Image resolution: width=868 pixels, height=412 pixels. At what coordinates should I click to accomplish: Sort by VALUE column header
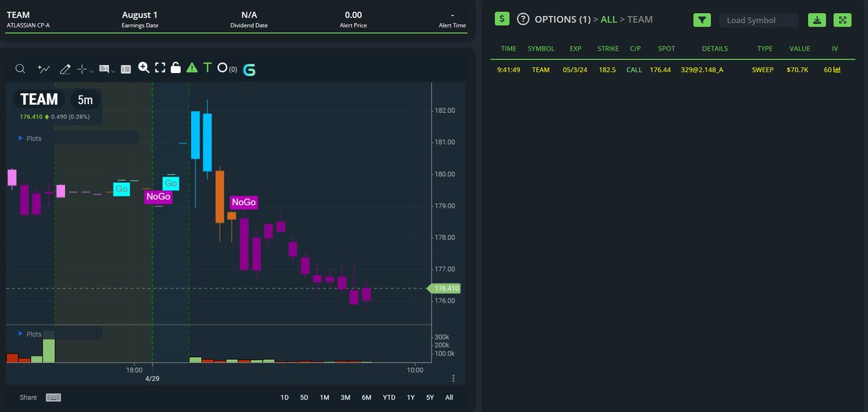click(x=799, y=48)
